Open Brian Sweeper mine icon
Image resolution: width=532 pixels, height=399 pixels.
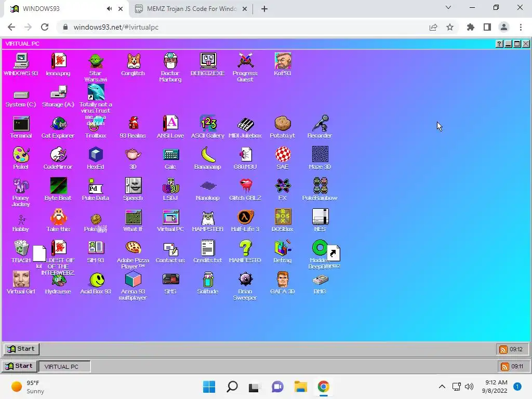tap(245, 280)
